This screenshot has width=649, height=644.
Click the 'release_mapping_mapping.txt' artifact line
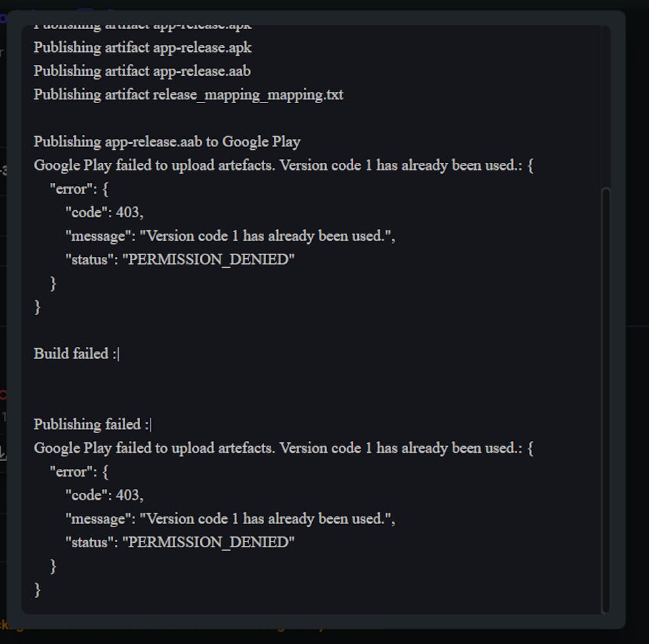point(188,95)
